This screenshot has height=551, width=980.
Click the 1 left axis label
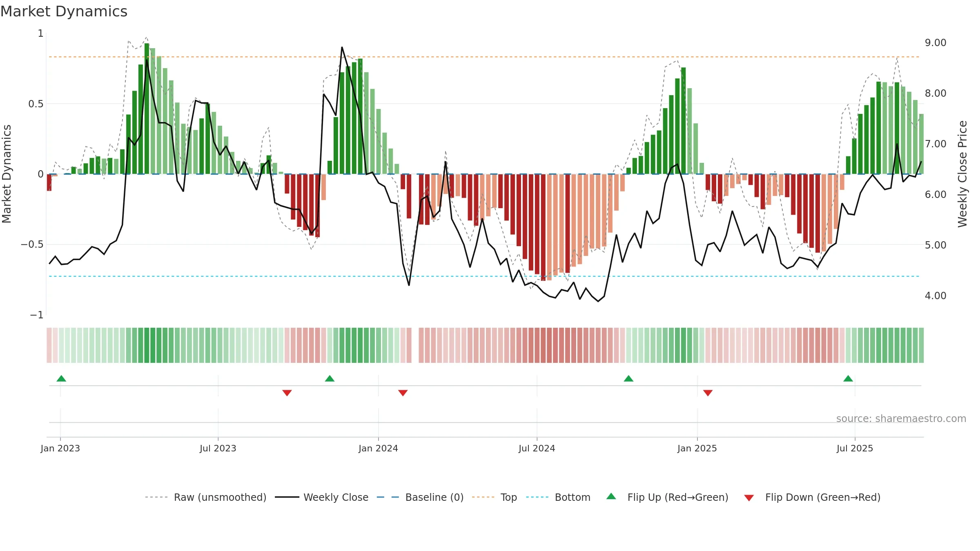point(40,33)
